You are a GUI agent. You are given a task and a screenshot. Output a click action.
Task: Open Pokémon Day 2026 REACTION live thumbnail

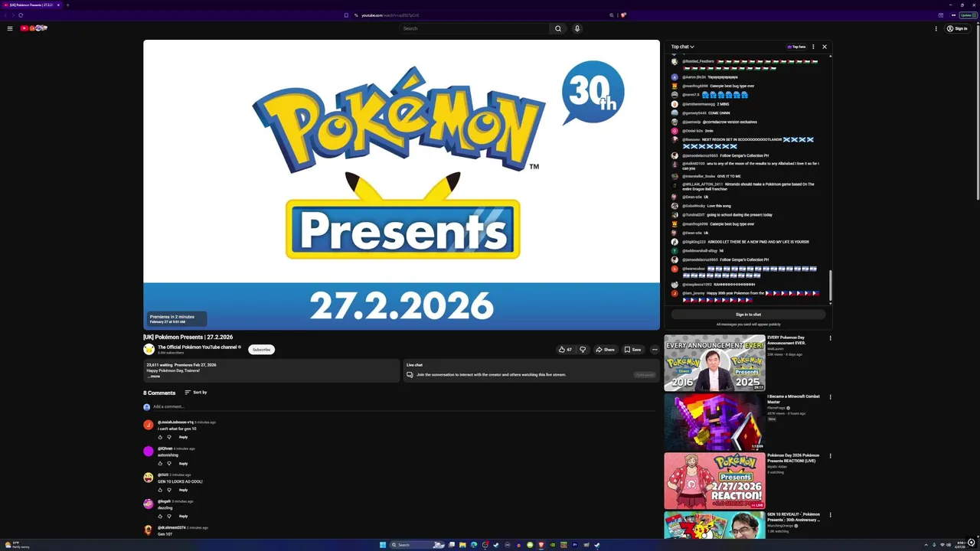(x=714, y=481)
